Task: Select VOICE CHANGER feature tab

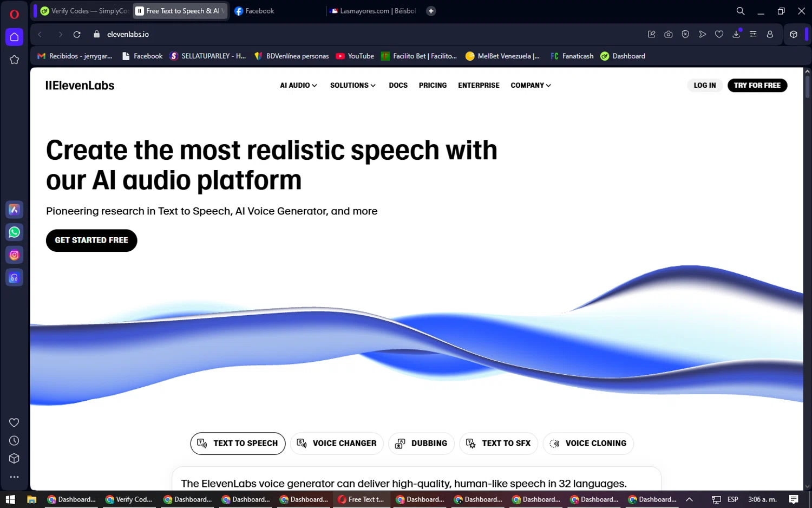Action: point(337,444)
